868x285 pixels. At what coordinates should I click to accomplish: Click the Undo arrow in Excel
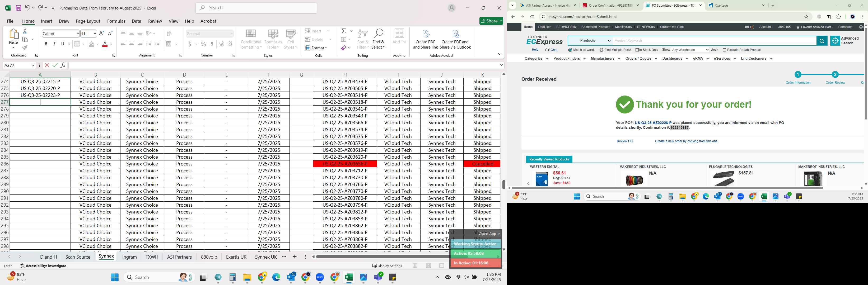(28, 8)
